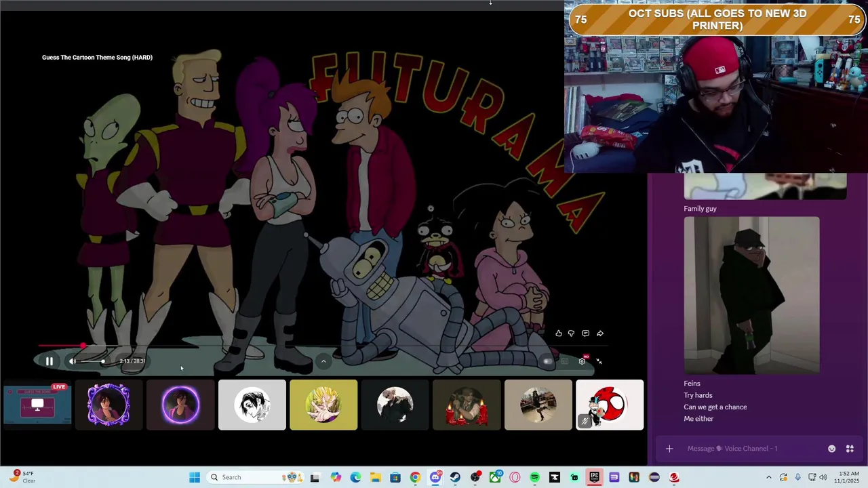Select participant tile with dancer photo avatar

(x=538, y=405)
